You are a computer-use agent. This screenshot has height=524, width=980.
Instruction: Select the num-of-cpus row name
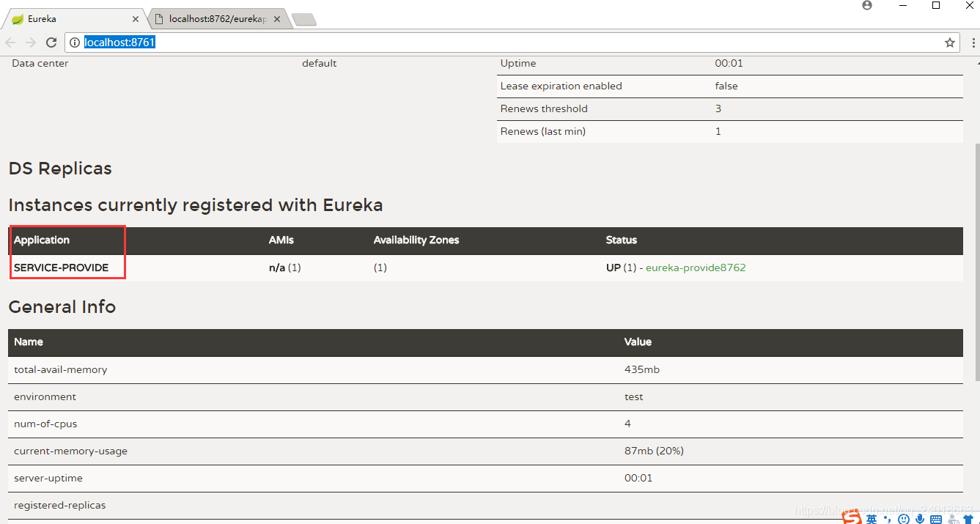pyautogui.click(x=45, y=424)
